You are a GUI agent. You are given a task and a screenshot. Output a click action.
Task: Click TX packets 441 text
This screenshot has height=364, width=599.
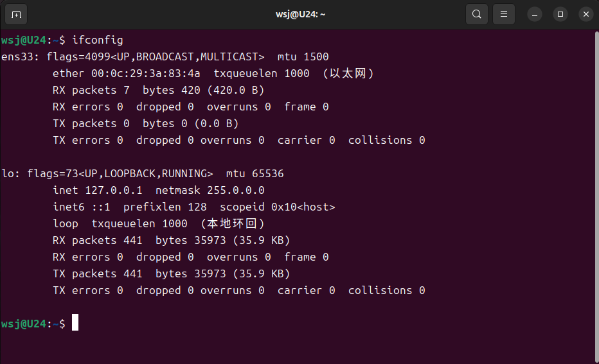98,274
